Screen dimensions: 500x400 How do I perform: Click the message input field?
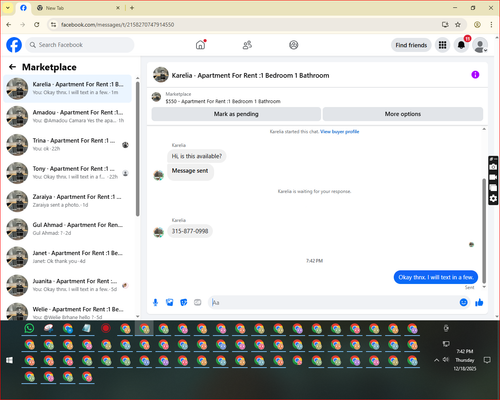coord(333,302)
